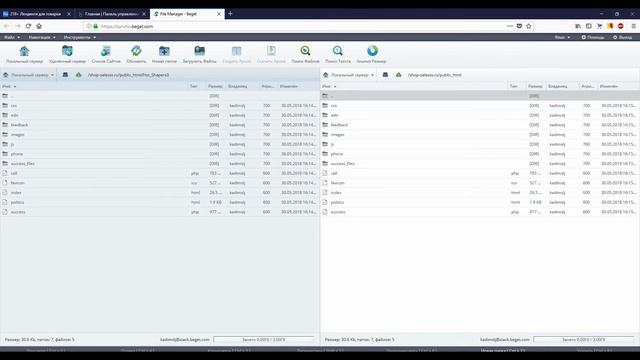This screenshot has height=360, width=640.
Task: Select the phone folder in left panel
Action: [160, 154]
